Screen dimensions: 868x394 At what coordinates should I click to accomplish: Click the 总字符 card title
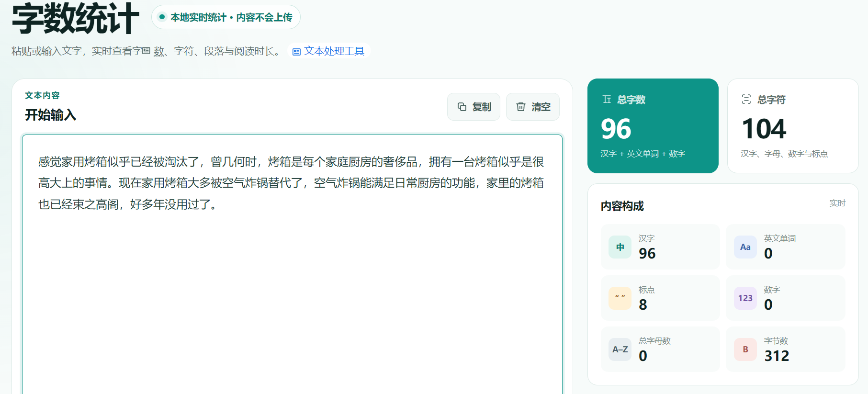coord(771,100)
